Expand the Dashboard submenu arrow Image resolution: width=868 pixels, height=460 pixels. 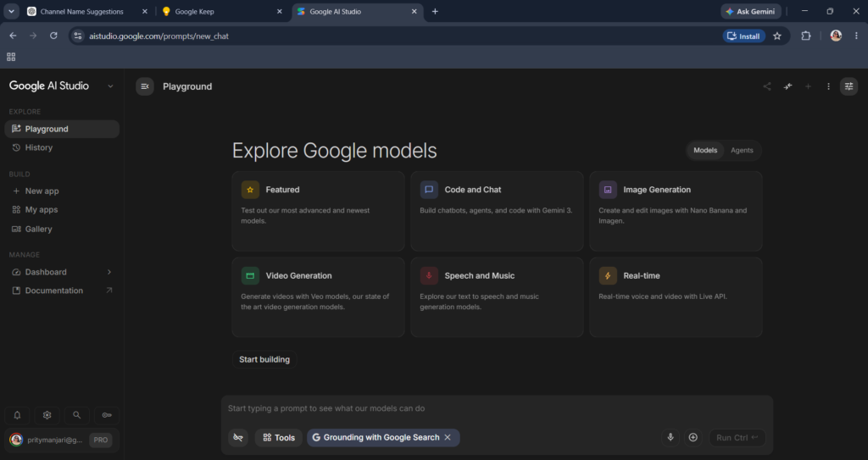pyautogui.click(x=109, y=272)
